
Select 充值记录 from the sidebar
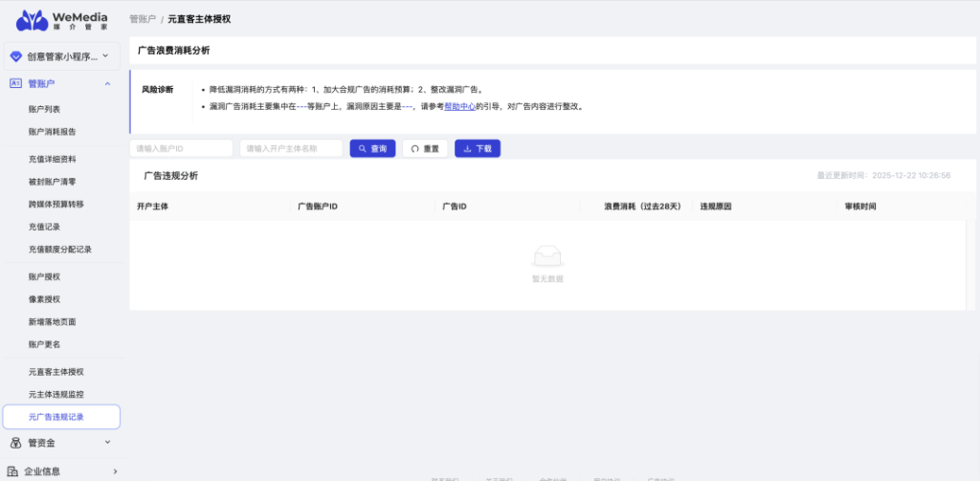44,227
